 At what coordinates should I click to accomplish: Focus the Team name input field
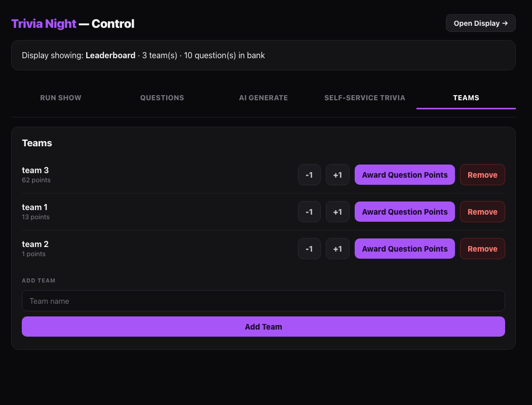point(263,301)
